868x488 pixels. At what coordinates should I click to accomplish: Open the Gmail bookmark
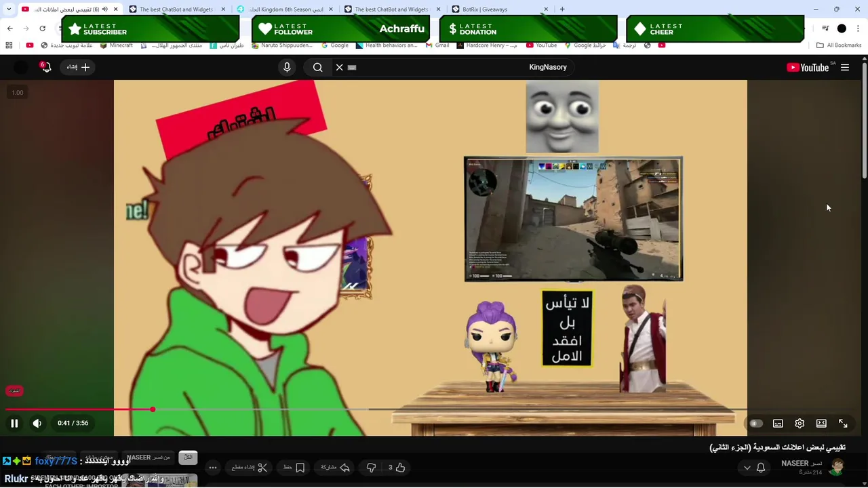click(x=437, y=45)
